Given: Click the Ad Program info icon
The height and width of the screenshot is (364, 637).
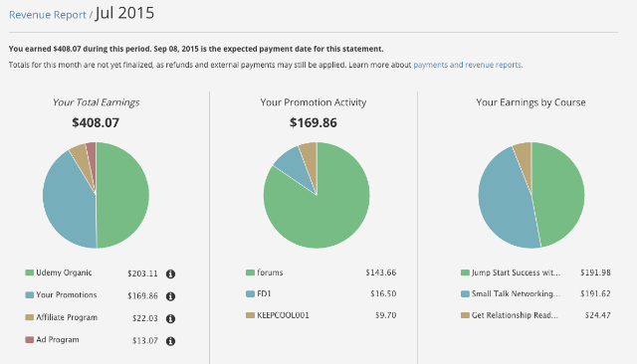Looking at the screenshot, I should 170,341.
